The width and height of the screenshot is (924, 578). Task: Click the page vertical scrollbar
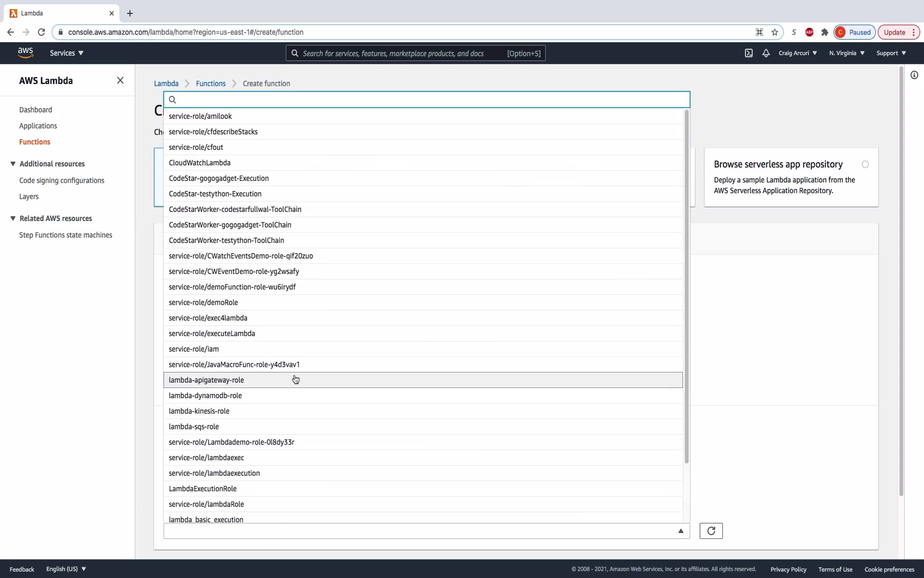click(x=901, y=281)
